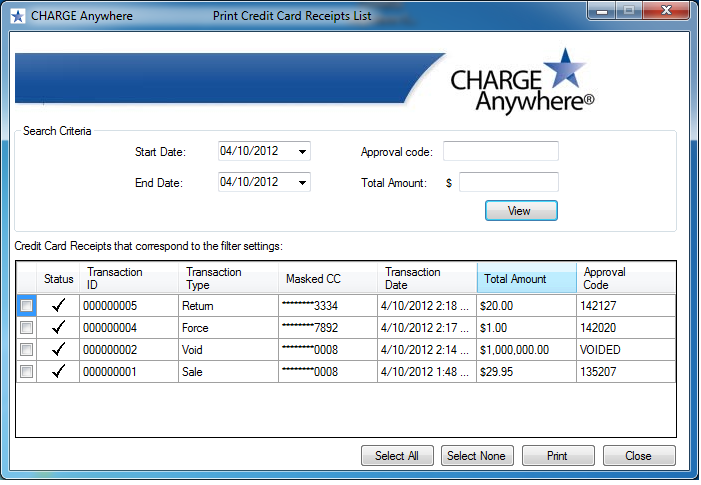Sort by the Transaction Type column header

[229, 279]
